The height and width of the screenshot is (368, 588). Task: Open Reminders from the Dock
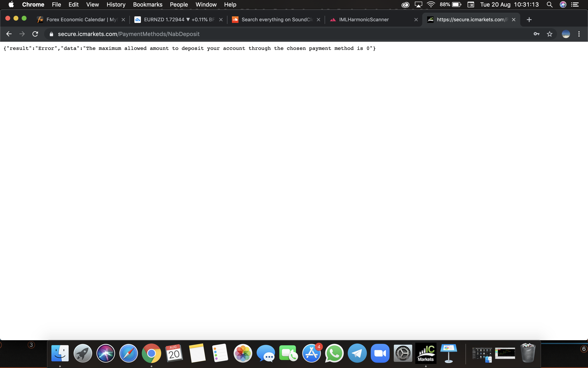pos(220,353)
